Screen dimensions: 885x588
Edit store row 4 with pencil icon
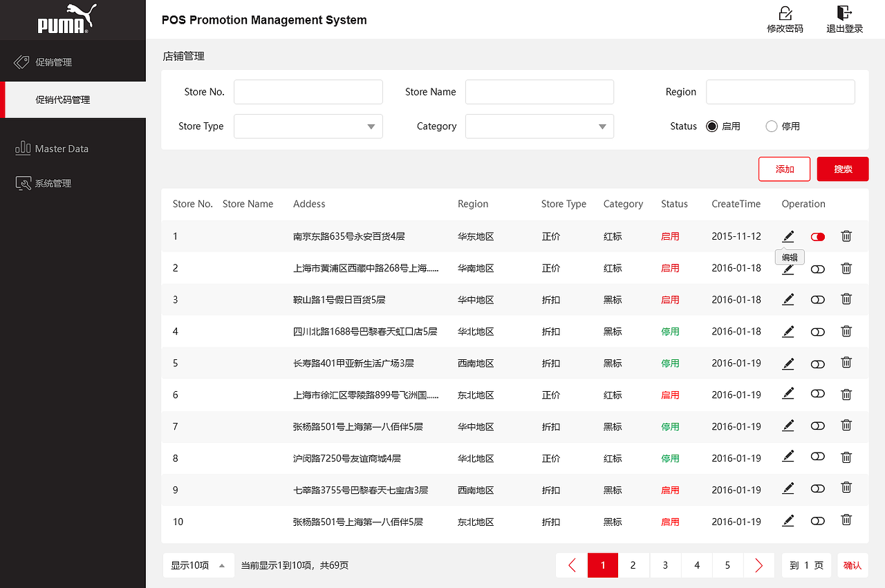pos(788,332)
